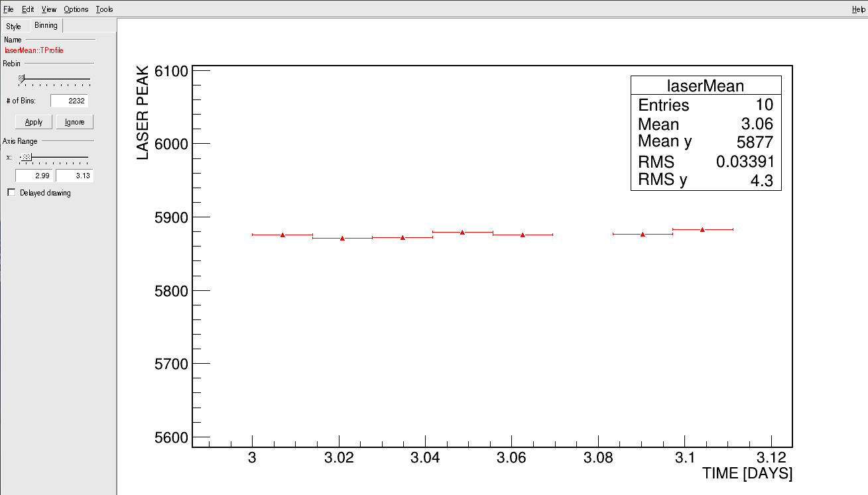Open the Tools menu

tap(104, 9)
